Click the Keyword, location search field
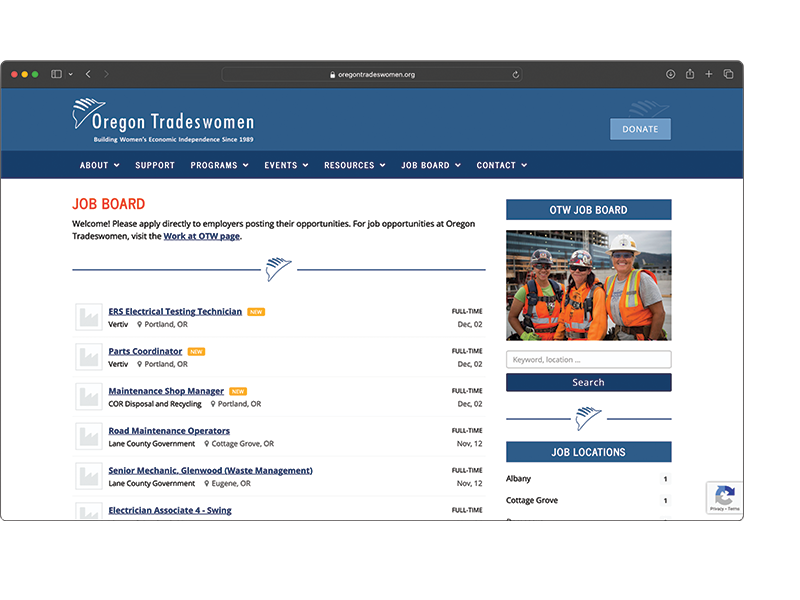The height and width of the screenshot is (600, 800). click(x=588, y=360)
